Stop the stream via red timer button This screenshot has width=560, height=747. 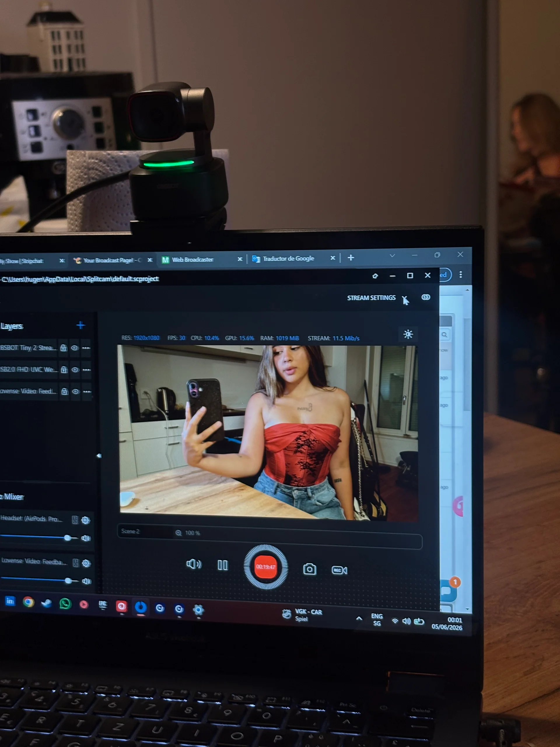pos(266,567)
